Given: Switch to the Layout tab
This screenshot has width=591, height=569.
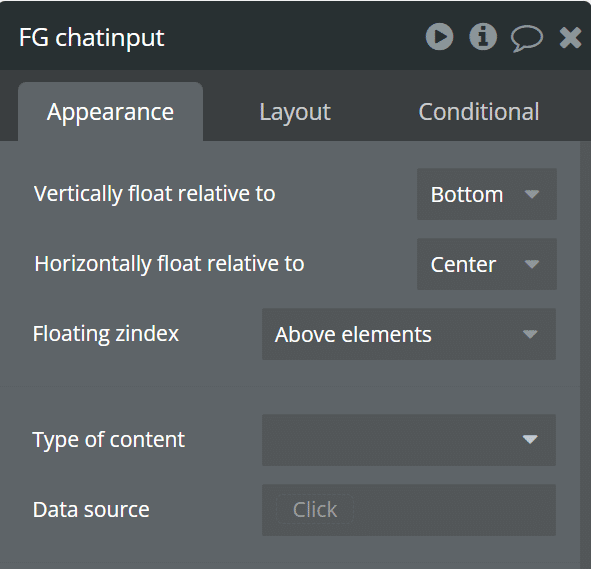Looking at the screenshot, I should point(295,112).
